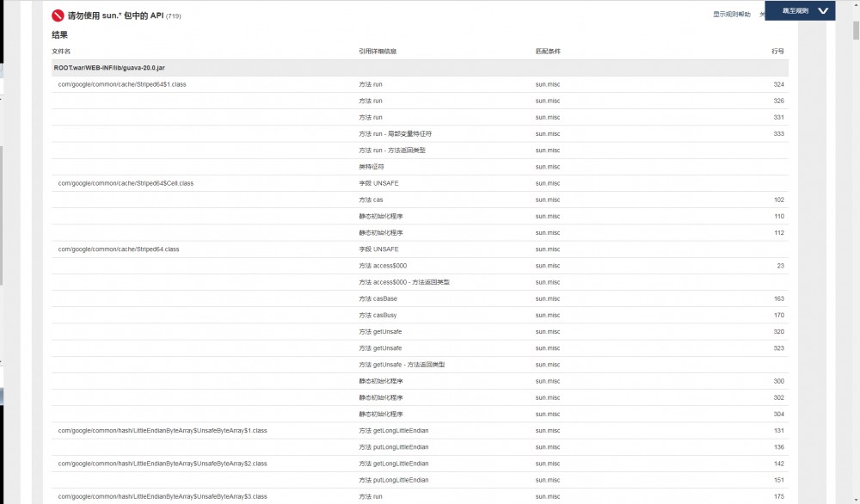
Task: Open com/google/common/cache/Striped64$Cell.class
Action: pyautogui.click(x=126, y=182)
